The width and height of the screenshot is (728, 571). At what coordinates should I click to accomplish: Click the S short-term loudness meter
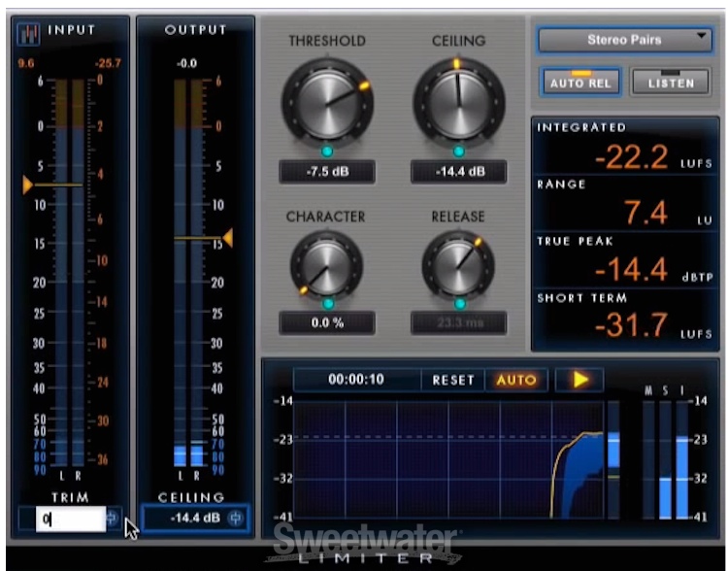[x=665, y=459]
